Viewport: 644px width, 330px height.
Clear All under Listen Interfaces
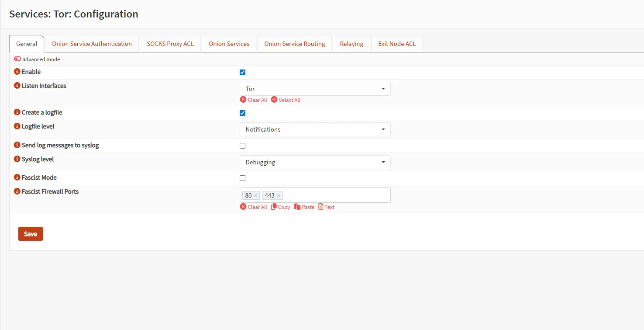(x=254, y=100)
